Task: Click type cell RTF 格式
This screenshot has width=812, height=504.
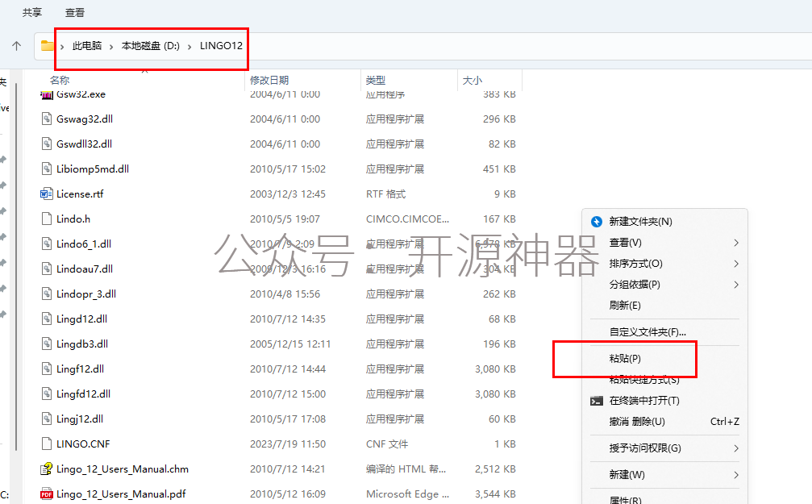Action: pyautogui.click(x=385, y=194)
